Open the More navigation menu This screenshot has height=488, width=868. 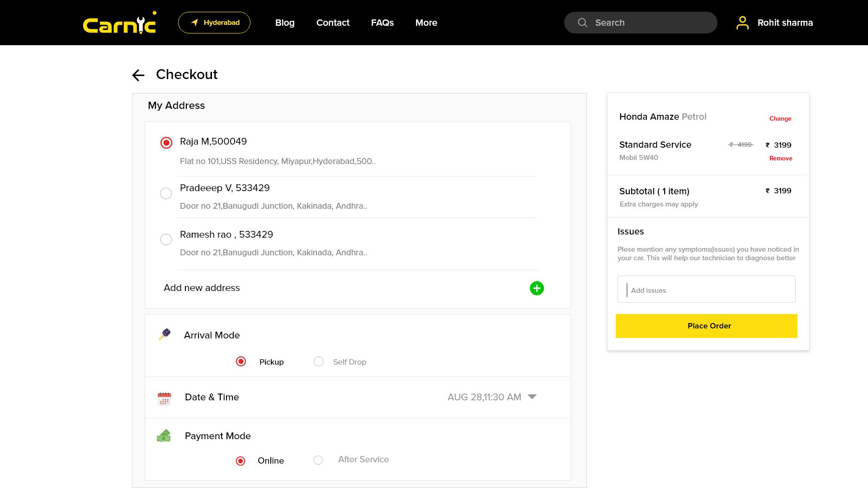pyautogui.click(x=426, y=23)
